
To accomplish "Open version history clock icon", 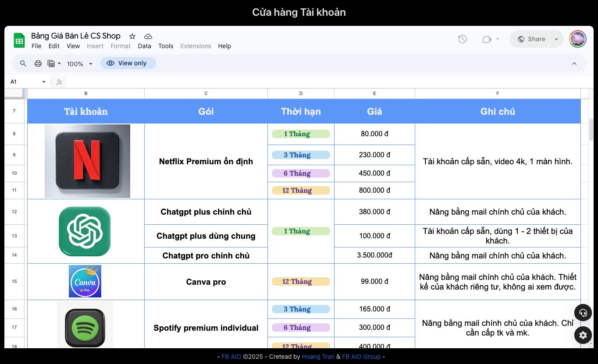I will click(x=462, y=39).
